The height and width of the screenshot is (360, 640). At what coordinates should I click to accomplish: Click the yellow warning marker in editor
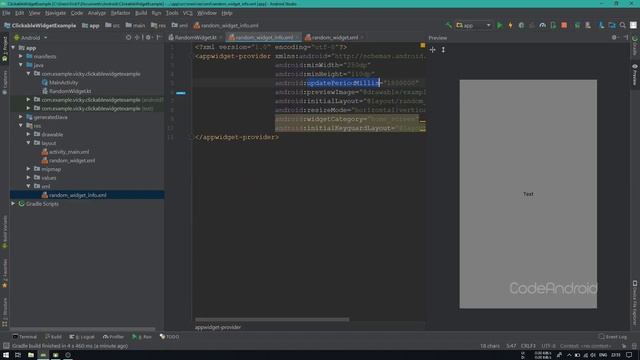tap(422, 46)
